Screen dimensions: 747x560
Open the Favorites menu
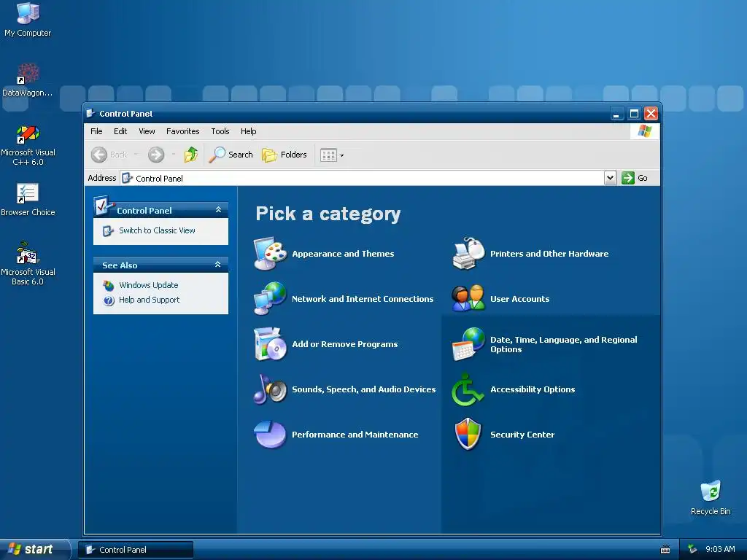(182, 131)
